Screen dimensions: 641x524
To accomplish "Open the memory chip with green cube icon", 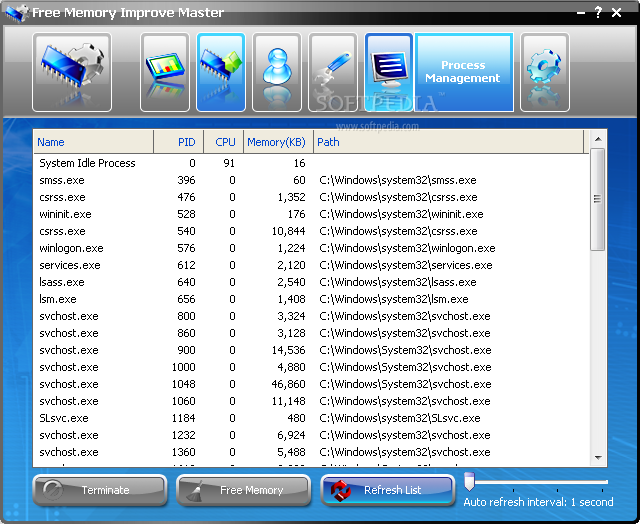I will 221,72.
